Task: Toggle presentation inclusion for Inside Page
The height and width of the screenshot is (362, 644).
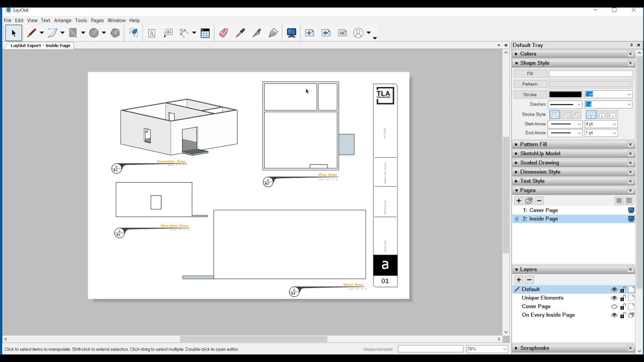Action: [x=631, y=219]
